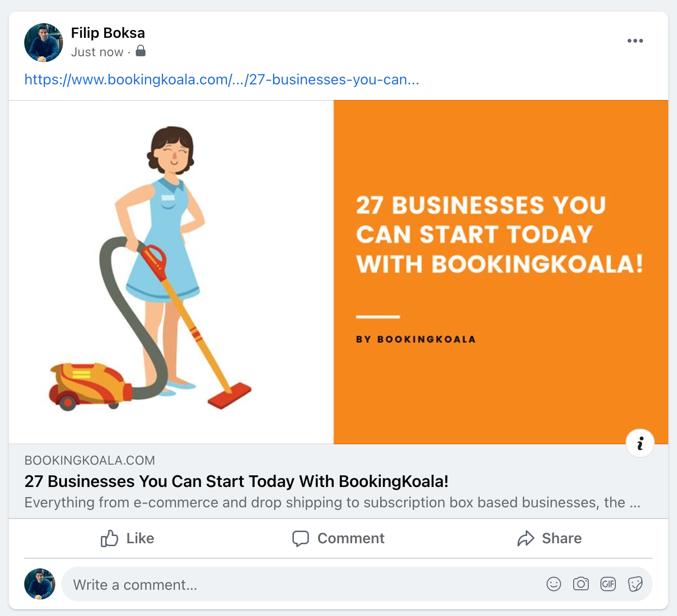Screen dimensions: 677x616
Task: Click the lock privacy icon
Action: point(141,51)
